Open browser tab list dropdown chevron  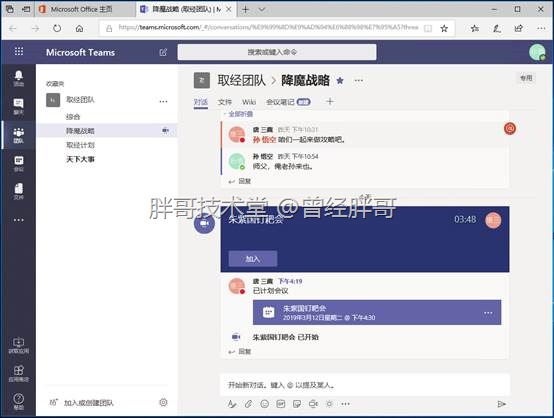[x=262, y=10]
